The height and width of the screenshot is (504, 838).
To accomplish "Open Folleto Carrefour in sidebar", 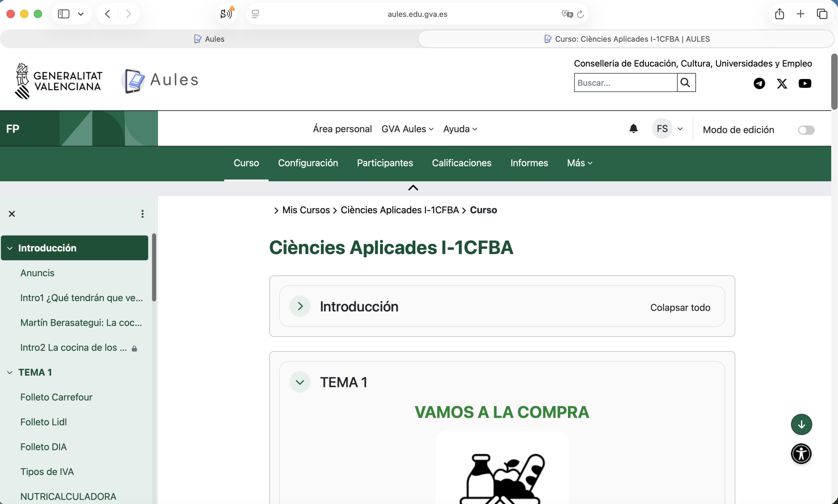I will 56,397.
